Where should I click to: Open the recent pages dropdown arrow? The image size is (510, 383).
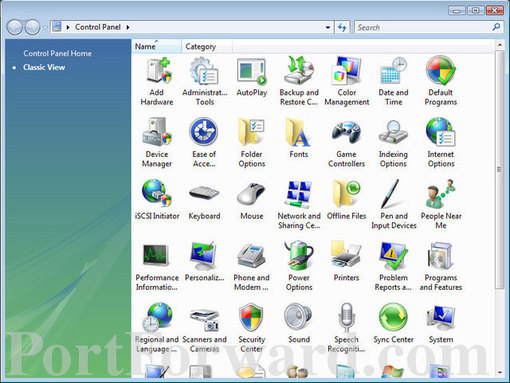click(x=45, y=27)
